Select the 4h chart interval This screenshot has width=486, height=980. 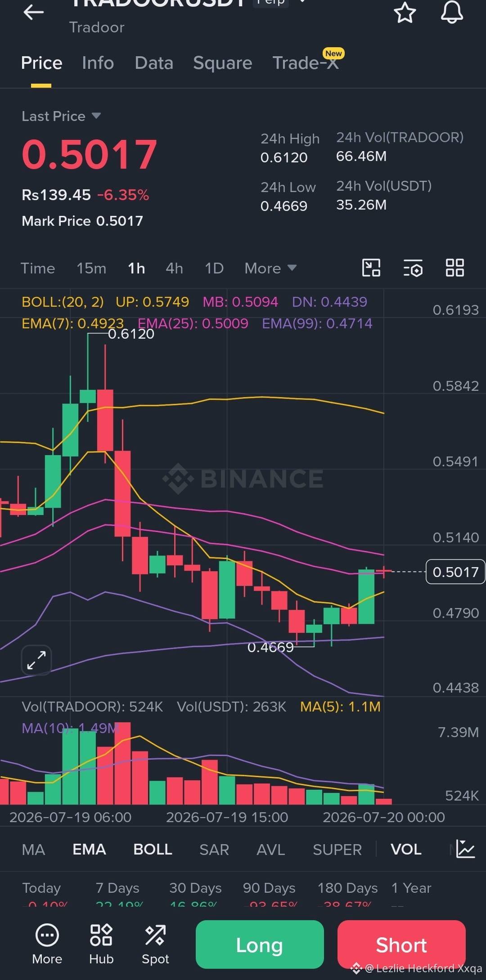coord(175,268)
